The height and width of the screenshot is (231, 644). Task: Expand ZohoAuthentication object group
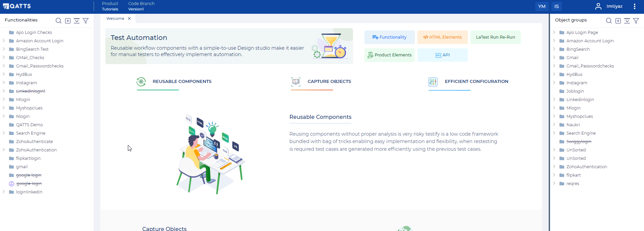coord(554,167)
